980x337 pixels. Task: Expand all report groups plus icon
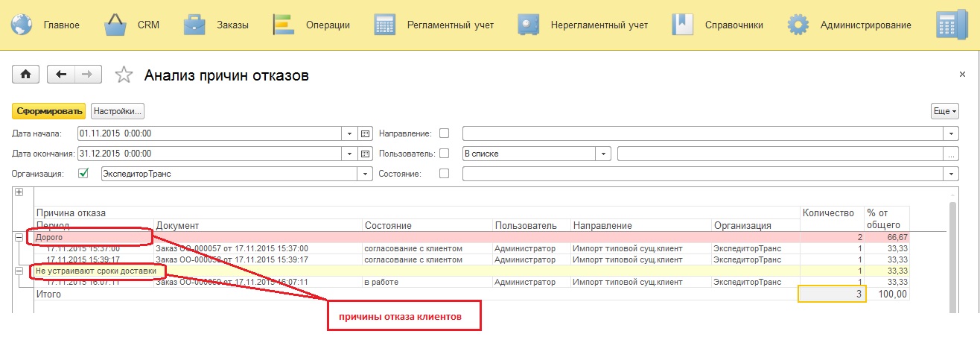[19, 192]
